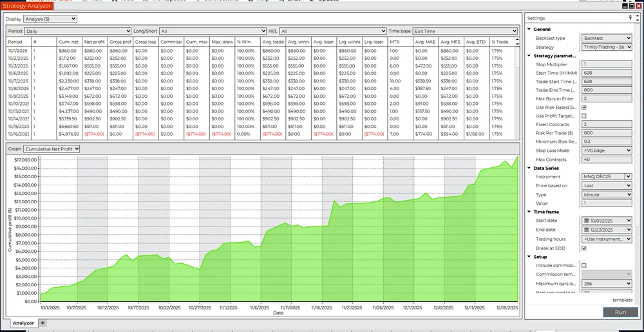Open the Strategy Trinity Trading dropdown

tap(607, 47)
